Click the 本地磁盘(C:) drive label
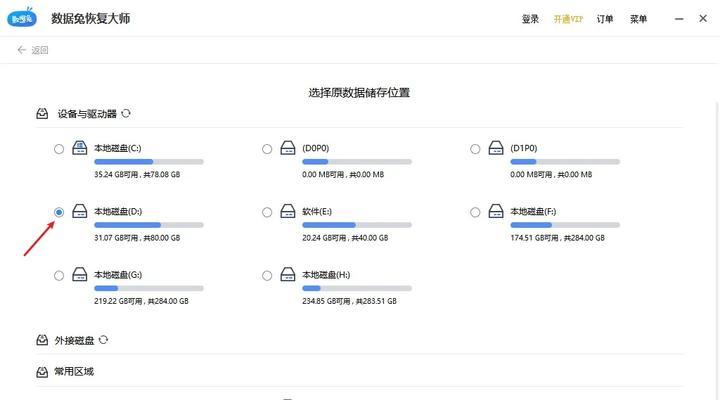 point(118,148)
